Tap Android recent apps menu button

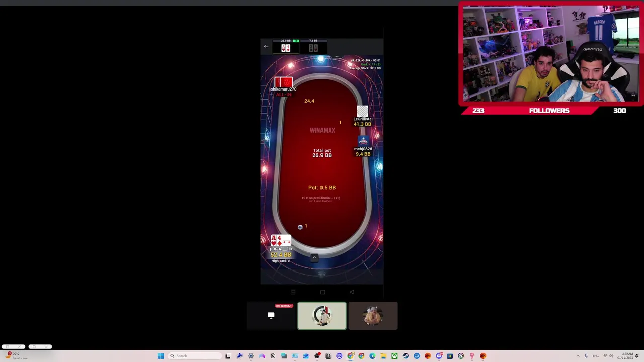(x=293, y=292)
